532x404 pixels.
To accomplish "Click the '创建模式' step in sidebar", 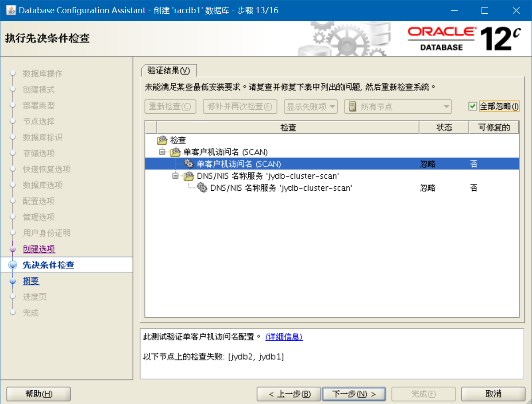I will coord(39,90).
